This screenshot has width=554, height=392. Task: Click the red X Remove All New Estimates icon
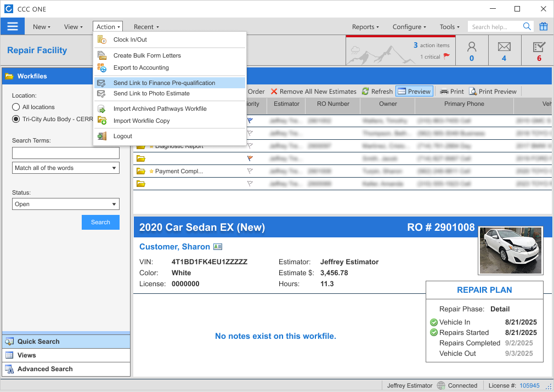(x=274, y=91)
